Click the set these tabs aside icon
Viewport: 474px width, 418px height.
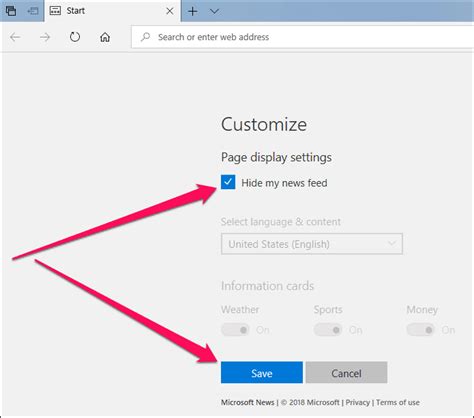[33, 11]
